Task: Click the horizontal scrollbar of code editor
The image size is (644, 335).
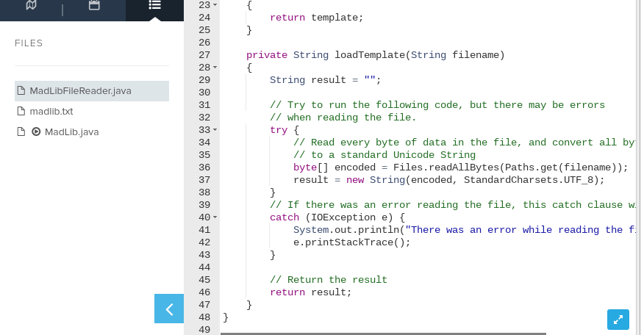Action: pos(383,334)
